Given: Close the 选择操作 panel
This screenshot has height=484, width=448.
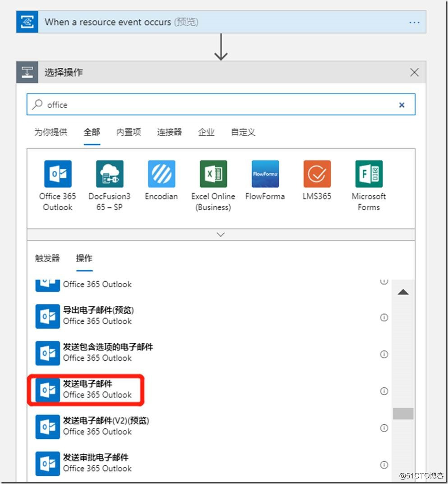Looking at the screenshot, I should pyautogui.click(x=414, y=72).
